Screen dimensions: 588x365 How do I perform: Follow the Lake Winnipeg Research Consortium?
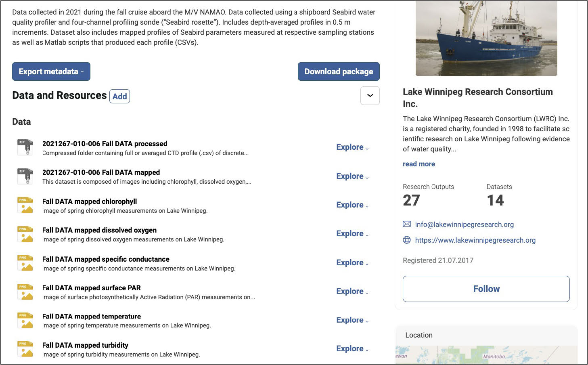(486, 289)
